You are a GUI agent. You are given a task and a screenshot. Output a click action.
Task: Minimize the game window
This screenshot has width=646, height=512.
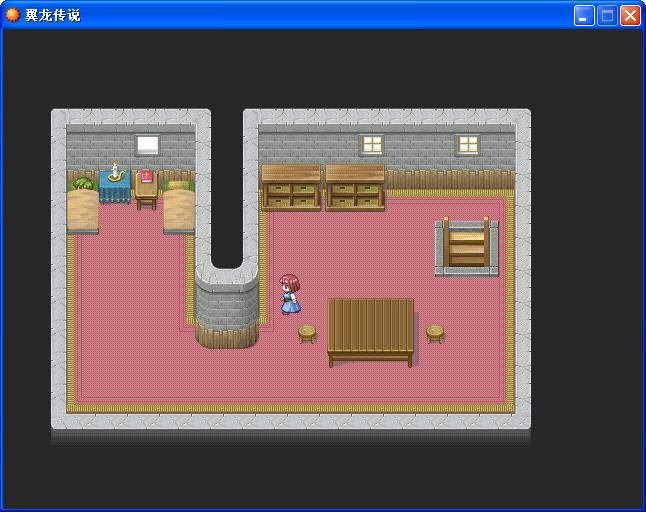coord(584,16)
